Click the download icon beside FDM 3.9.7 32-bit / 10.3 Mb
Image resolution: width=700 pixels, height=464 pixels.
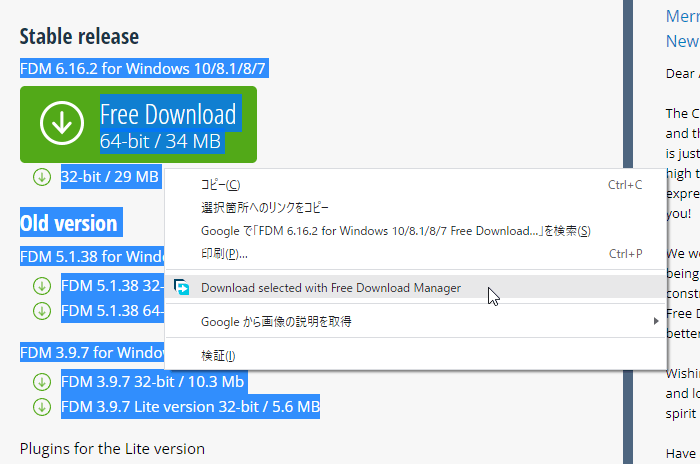coord(42,382)
